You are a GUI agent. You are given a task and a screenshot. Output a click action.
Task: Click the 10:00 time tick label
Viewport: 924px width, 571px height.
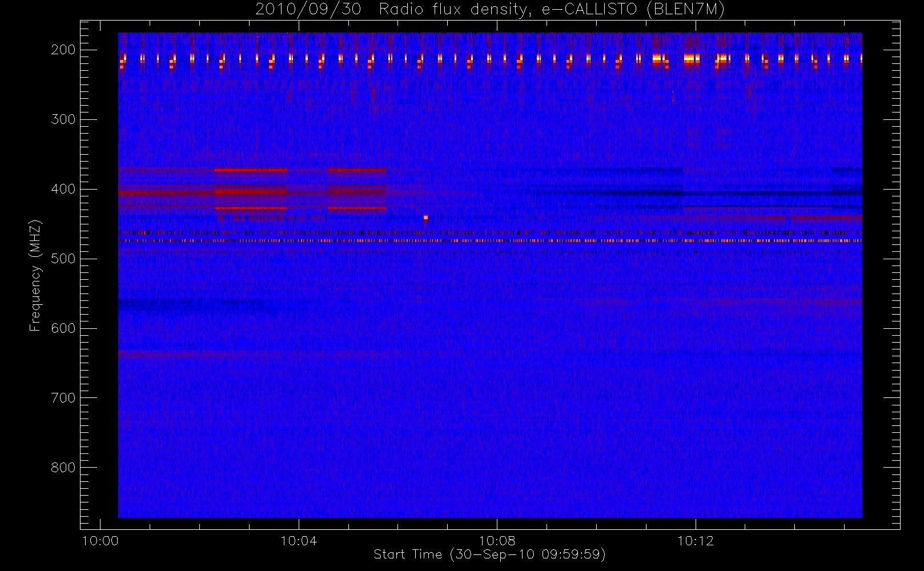click(100, 541)
